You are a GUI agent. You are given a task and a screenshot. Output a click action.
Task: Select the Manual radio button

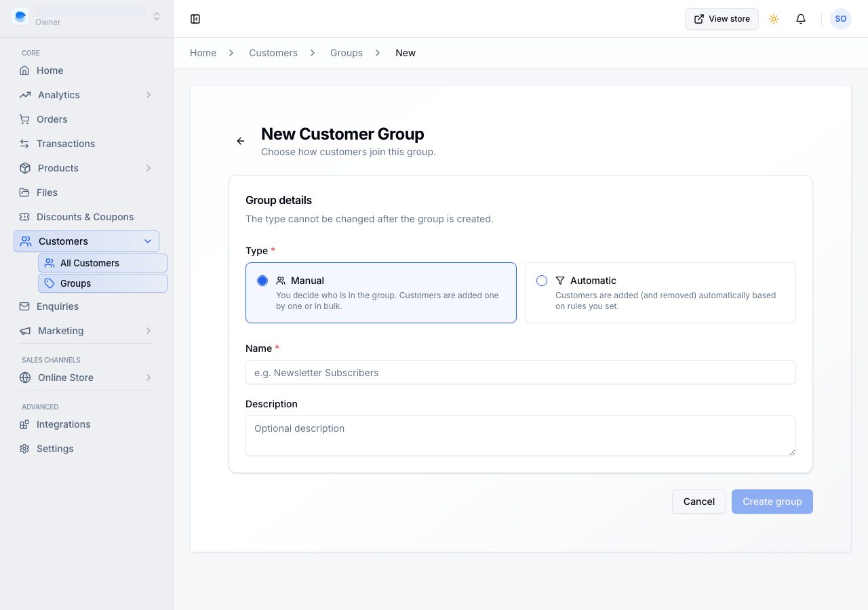(x=262, y=281)
